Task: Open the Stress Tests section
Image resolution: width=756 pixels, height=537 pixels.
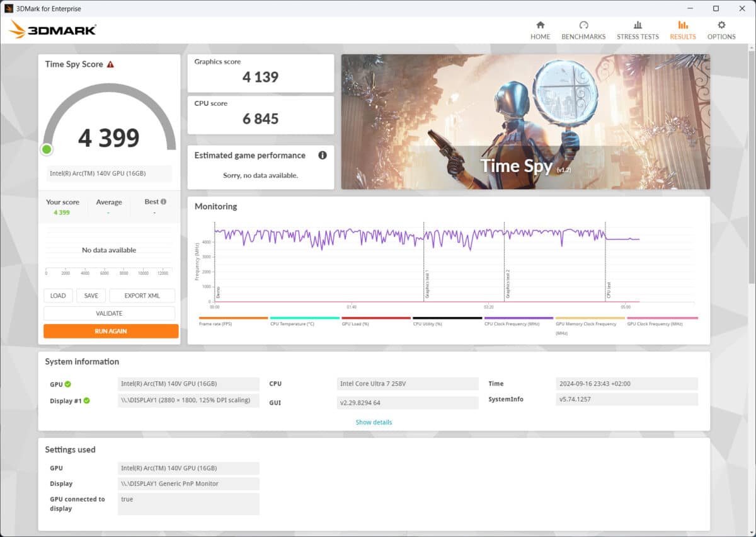Action: (638, 30)
